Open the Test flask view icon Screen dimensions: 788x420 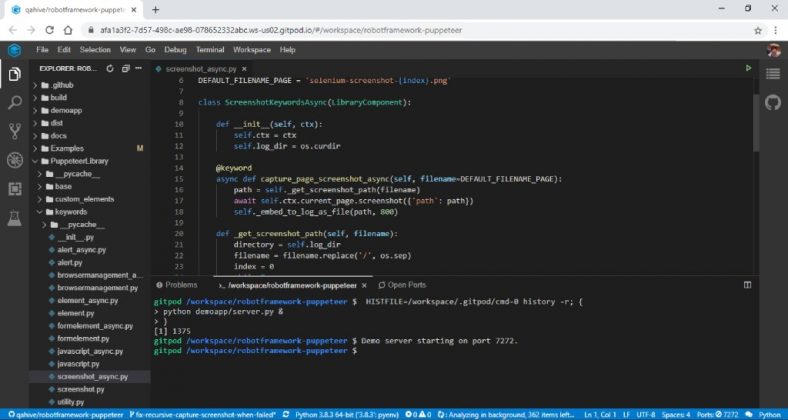[15, 218]
